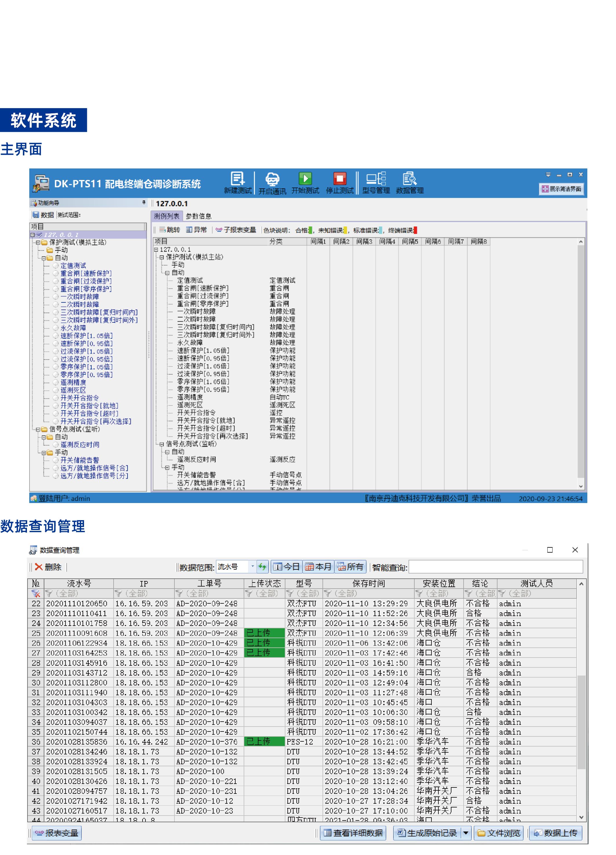Collapse the 信号点测试(监听) tree node
The height and width of the screenshot is (855, 616).
tap(38, 429)
